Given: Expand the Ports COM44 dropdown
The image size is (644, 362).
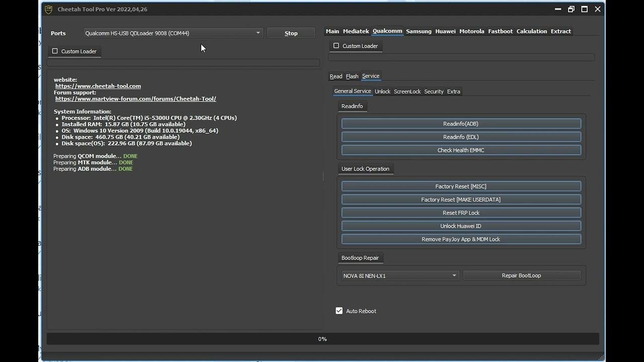Looking at the screenshot, I should [x=258, y=33].
